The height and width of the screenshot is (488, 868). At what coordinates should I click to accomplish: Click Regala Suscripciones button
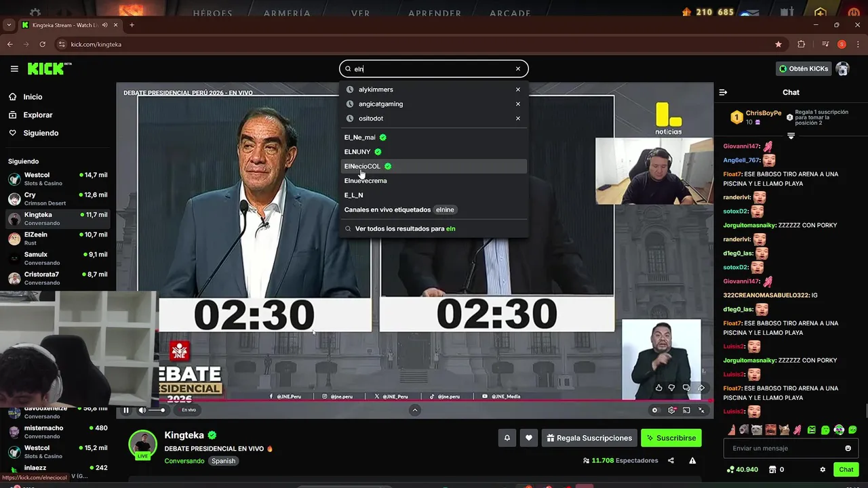tap(589, 438)
